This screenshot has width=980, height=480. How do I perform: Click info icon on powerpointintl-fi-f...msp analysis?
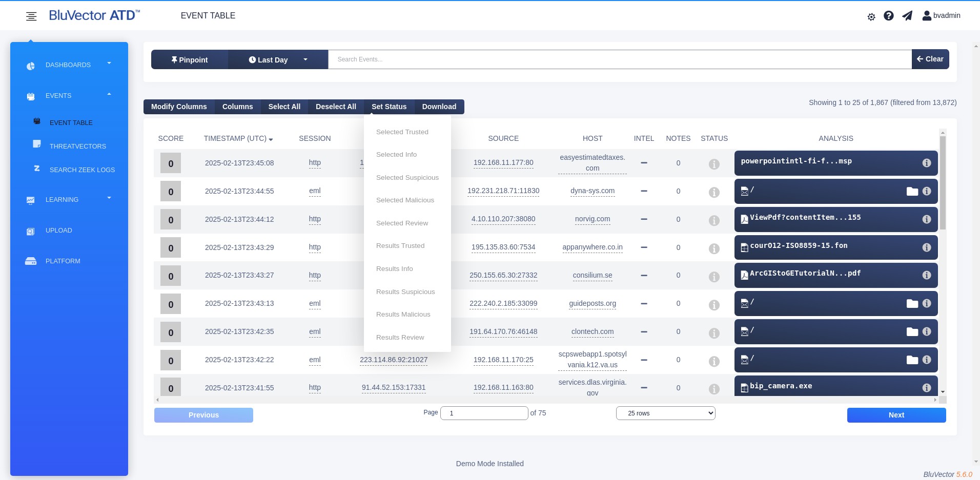point(927,163)
